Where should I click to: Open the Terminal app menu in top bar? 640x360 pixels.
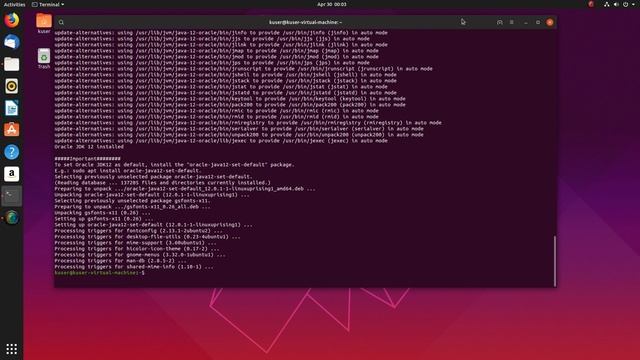pyautogui.click(x=48, y=4)
